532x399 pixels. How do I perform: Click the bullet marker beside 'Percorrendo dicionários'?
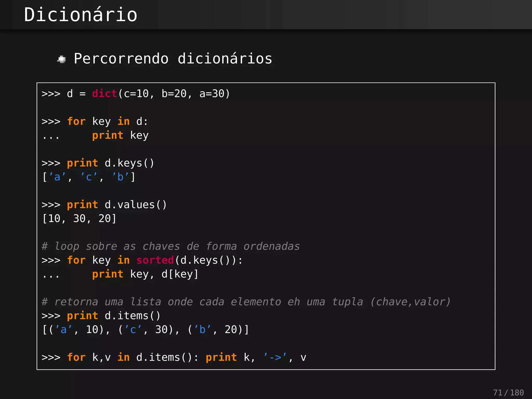(62, 59)
